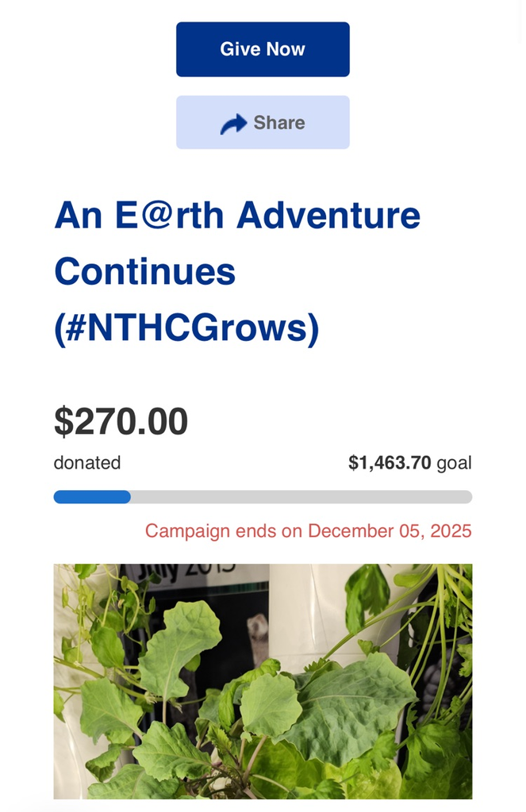Select the first title line "An E@rth Adventure"

236,216
